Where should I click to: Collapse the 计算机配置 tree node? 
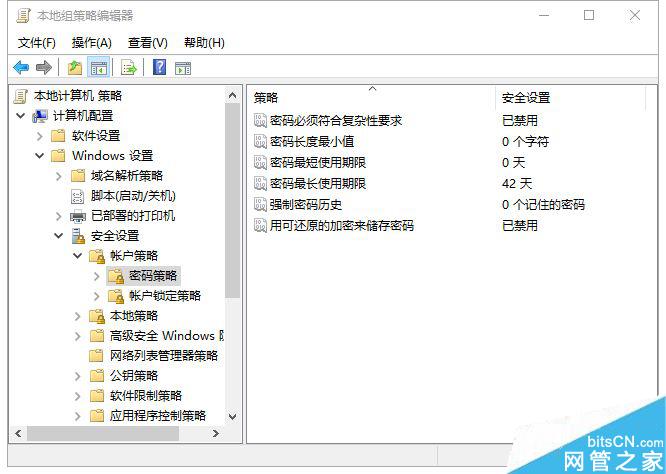click(20, 116)
